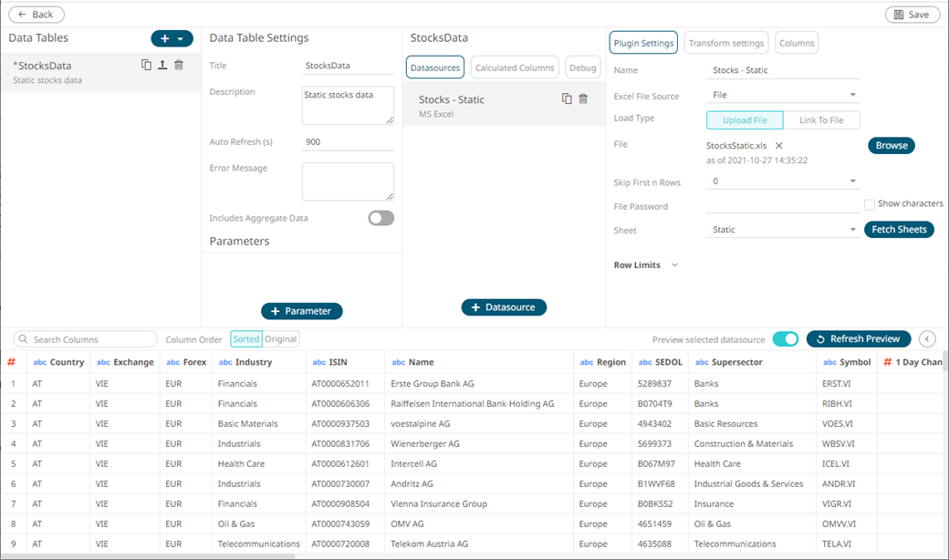Collapse preview panel with arrow icon
Screen dimensions: 949x560
click(927, 339)
